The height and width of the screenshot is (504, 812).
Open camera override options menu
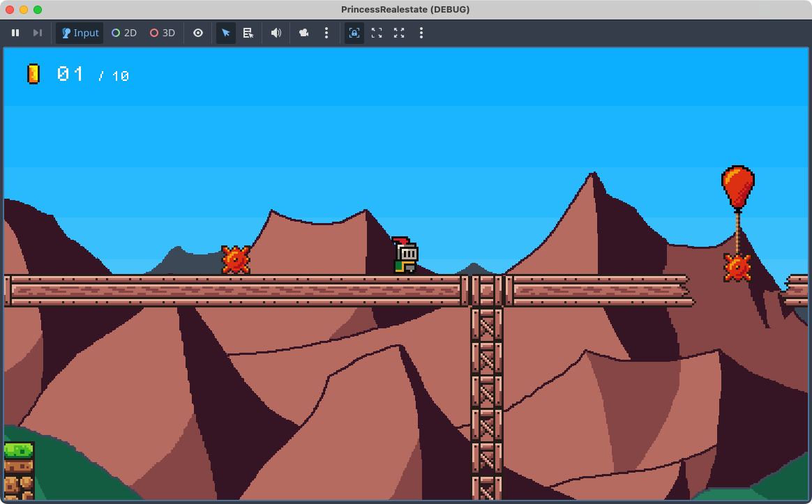click(326, 33)
